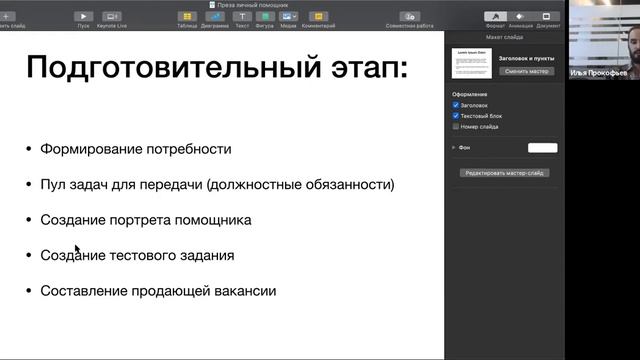This screenshot has width=640, height=360.
Task: Click the bullet Пул задач для передачи
Action: 217,184
